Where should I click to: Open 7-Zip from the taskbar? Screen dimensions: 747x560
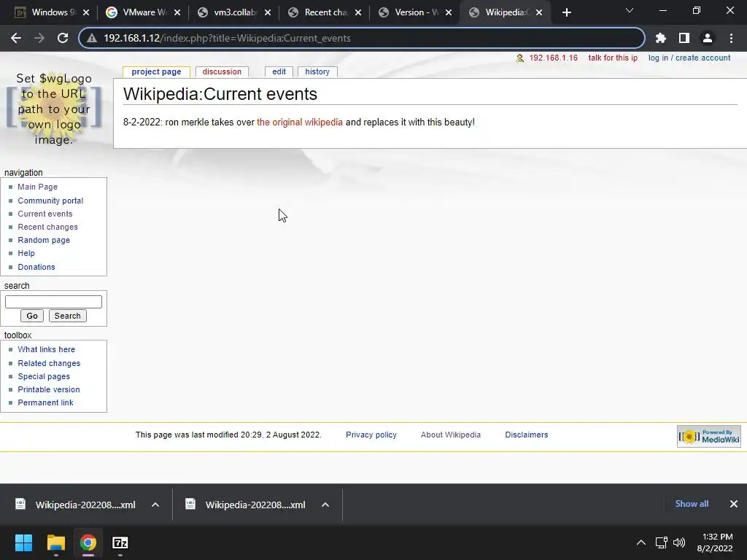[120, 542]
